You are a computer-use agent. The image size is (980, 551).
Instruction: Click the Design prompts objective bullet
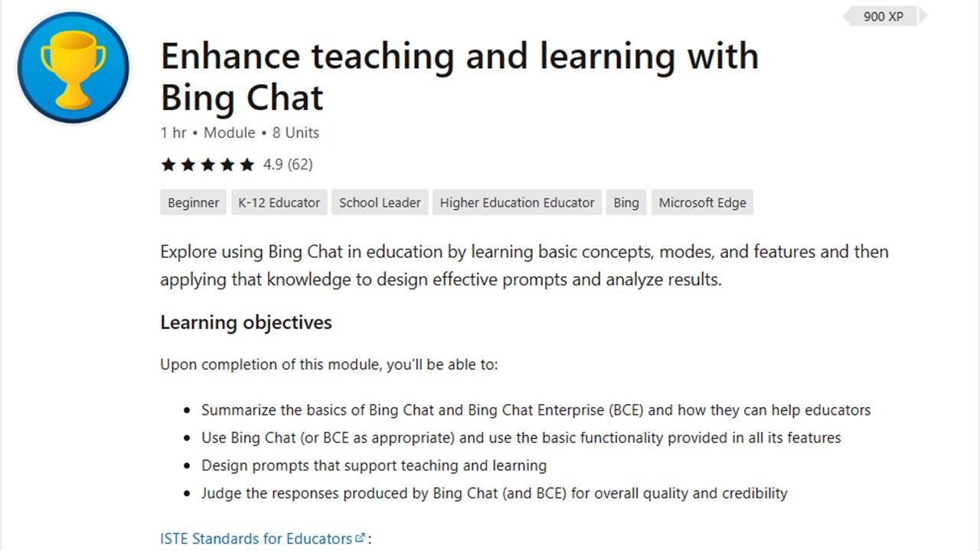[x=374, y=465]
